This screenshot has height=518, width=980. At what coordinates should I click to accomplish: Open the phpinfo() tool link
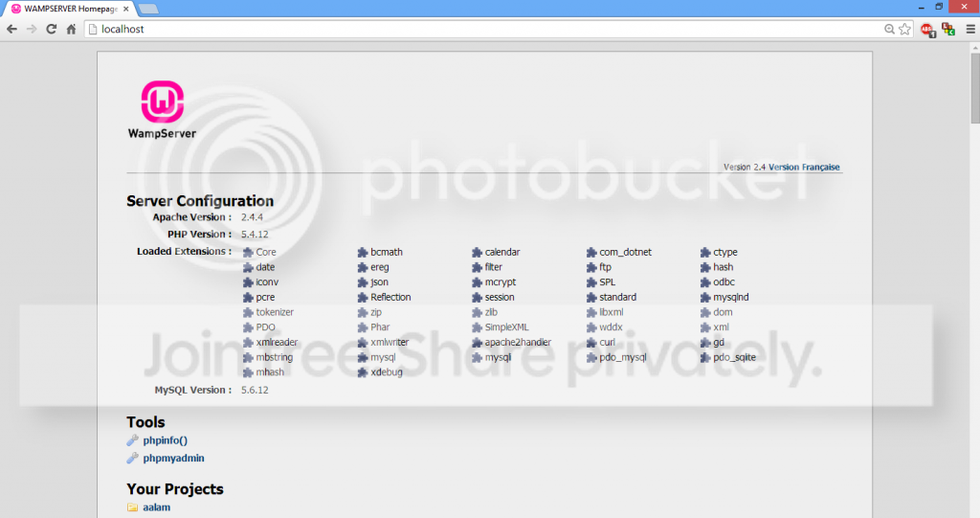165,440
